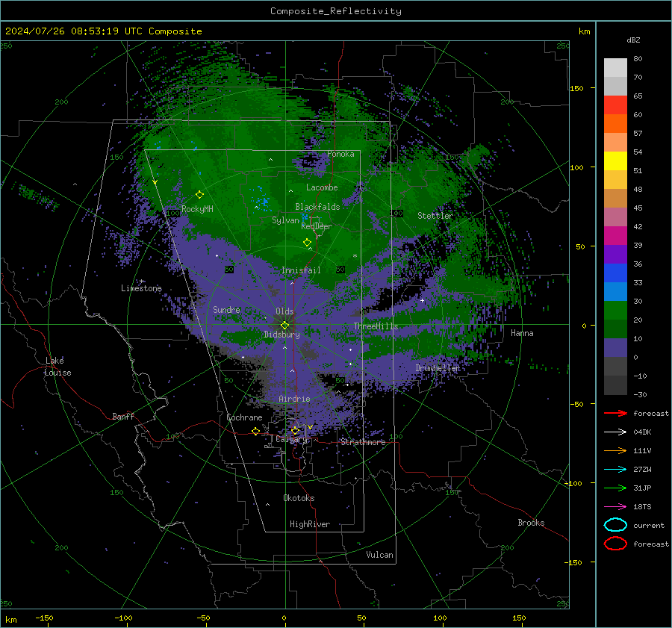
Task: Click the Didsbury label
Action: (x=281, y=335)
